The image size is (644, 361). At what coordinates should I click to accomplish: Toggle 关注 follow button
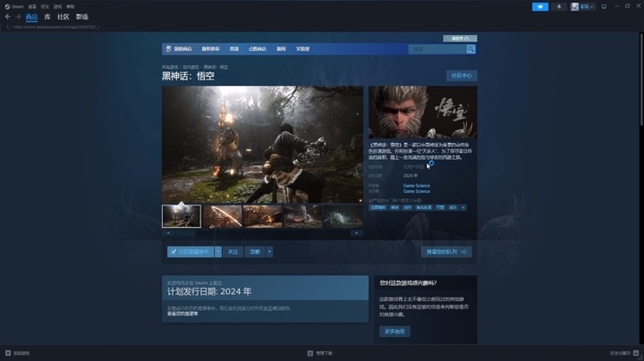233,251
